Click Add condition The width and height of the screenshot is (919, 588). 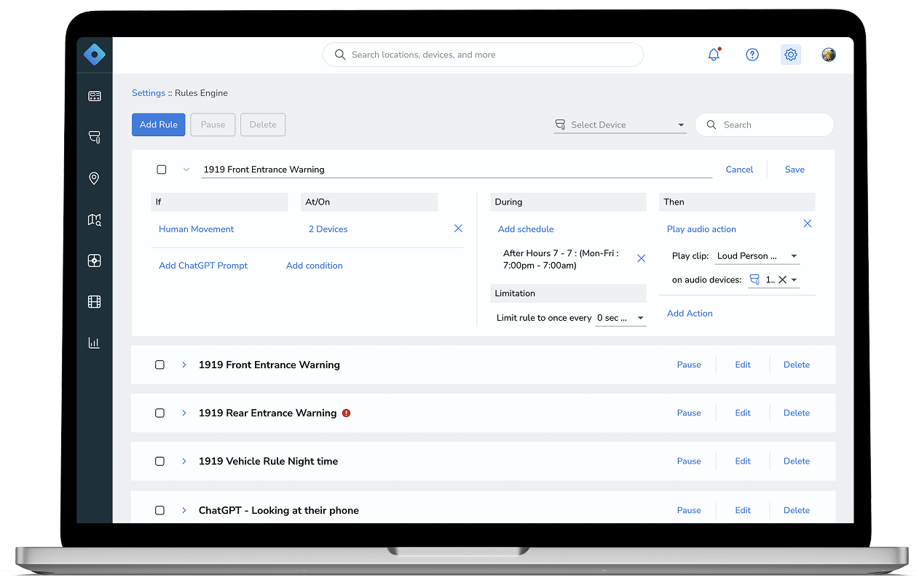click(x=315, y=266)
